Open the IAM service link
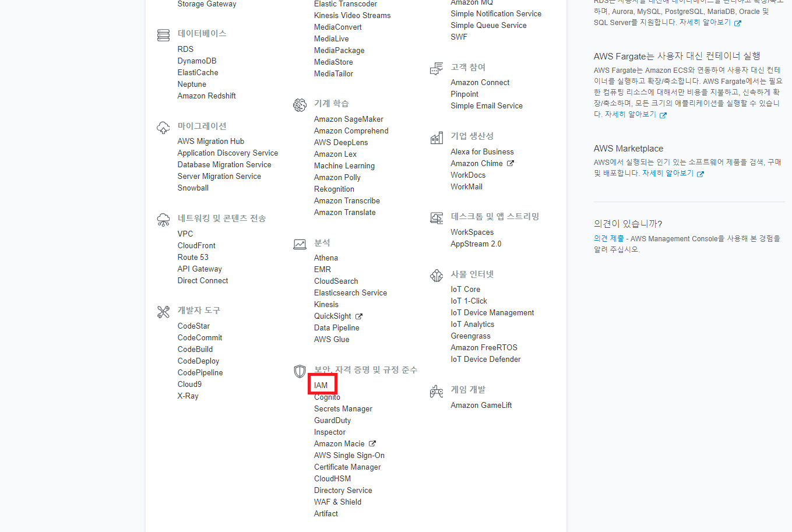Image resolution: width=792 pixels, height=532 pixels. pyautogui.click(x=321, y=385)
